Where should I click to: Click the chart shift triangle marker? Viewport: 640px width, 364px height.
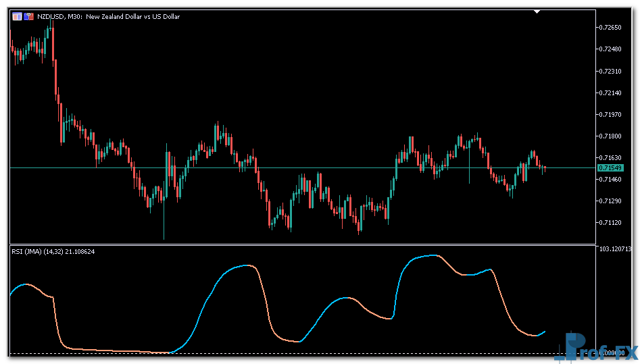pyautogui.click(x=537, y=11)
